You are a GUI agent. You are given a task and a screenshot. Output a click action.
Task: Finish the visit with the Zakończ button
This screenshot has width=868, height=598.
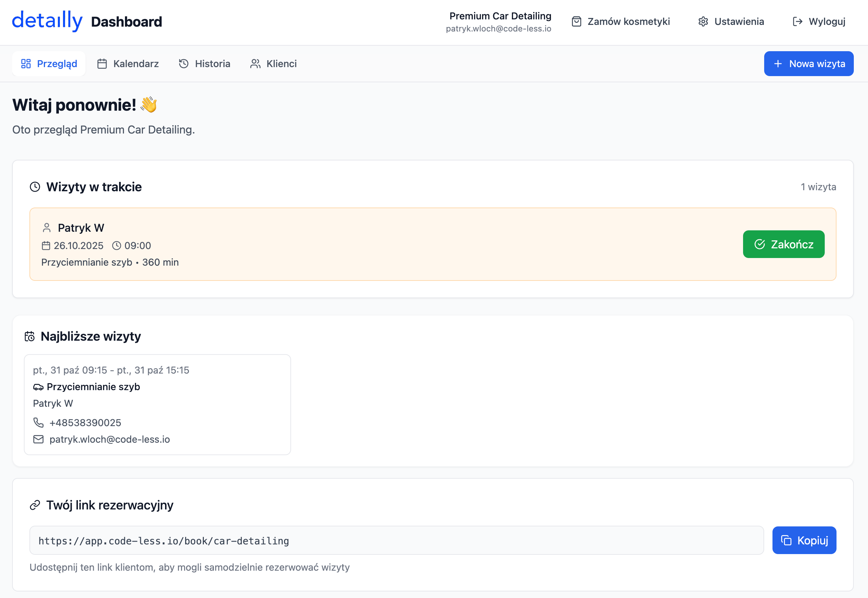coord(783,244)
